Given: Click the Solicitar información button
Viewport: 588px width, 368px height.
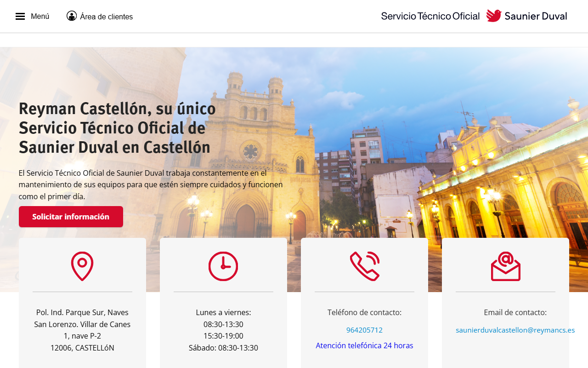Looking at the screenshot, I should 71,217.
